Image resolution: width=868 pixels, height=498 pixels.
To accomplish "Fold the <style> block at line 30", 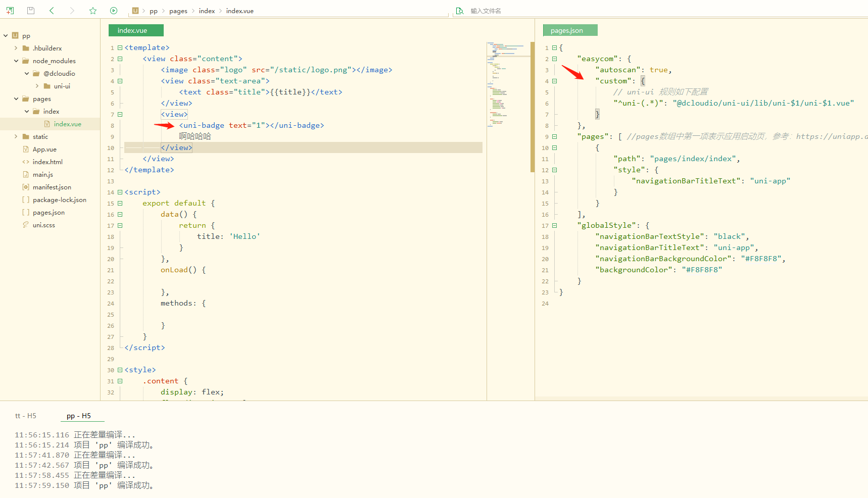I will 120,370.
